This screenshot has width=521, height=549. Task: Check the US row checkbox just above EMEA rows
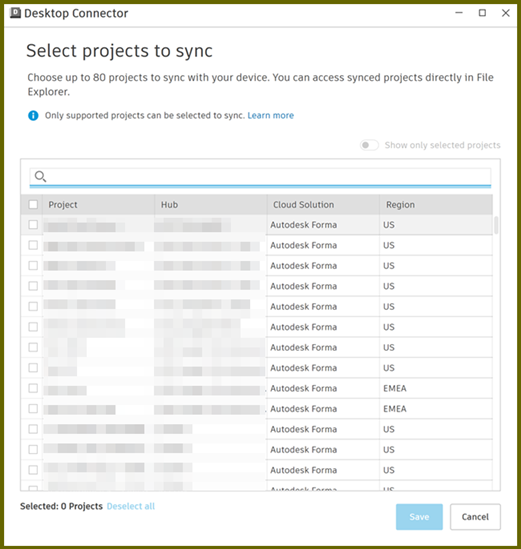point(33,368)
